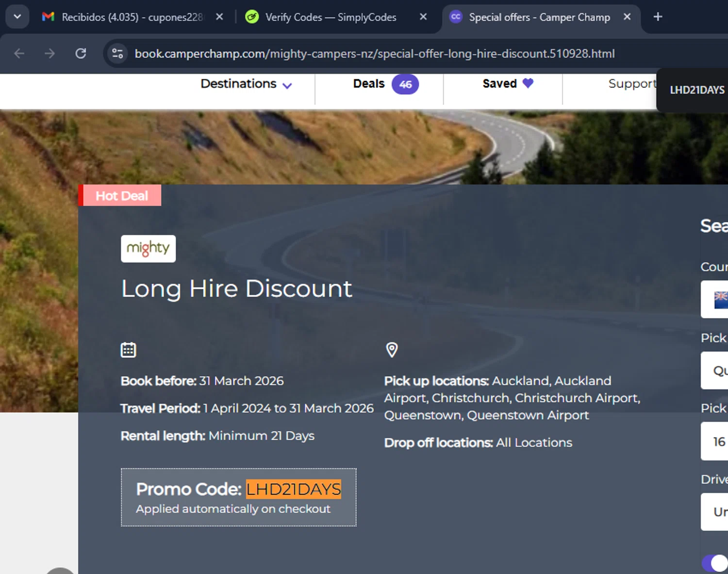View site information icon in address bar
This screenshot has height=574, width=728.
tap(117, 53)
